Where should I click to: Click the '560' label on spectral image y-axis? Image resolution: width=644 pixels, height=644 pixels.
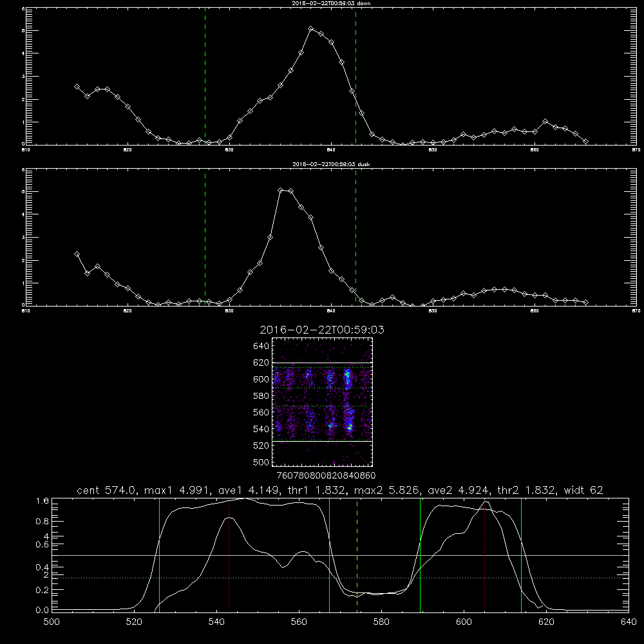261,412
